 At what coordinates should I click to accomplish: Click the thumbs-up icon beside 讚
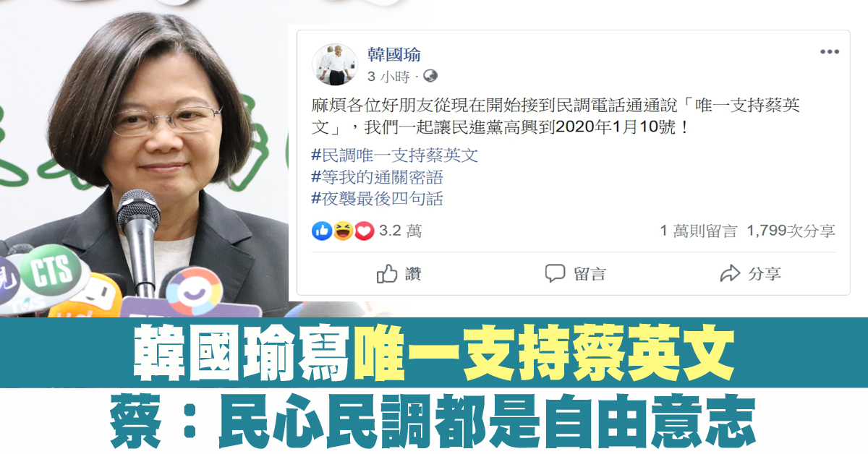(388, 273)
